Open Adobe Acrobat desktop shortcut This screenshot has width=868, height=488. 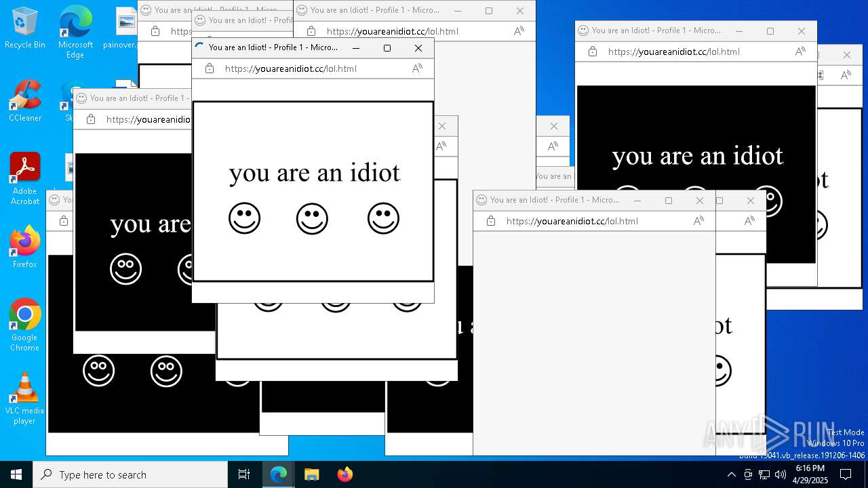point(25,178)
